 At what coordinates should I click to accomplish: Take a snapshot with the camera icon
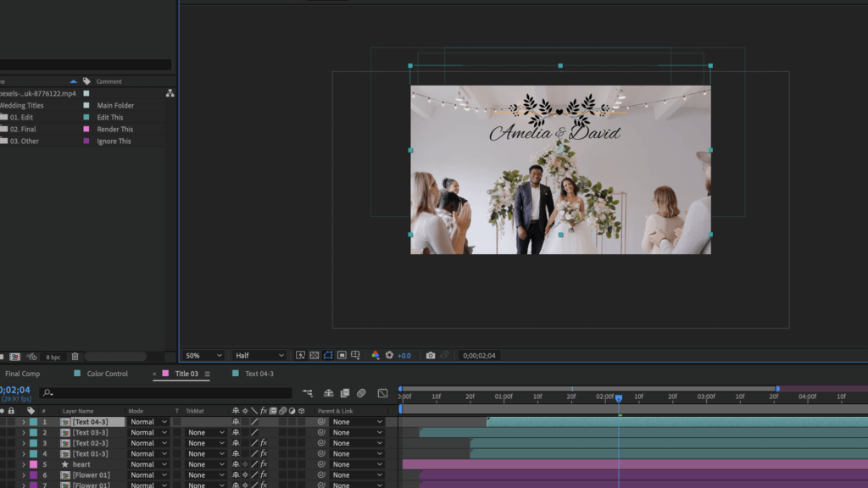coord(429,356)
